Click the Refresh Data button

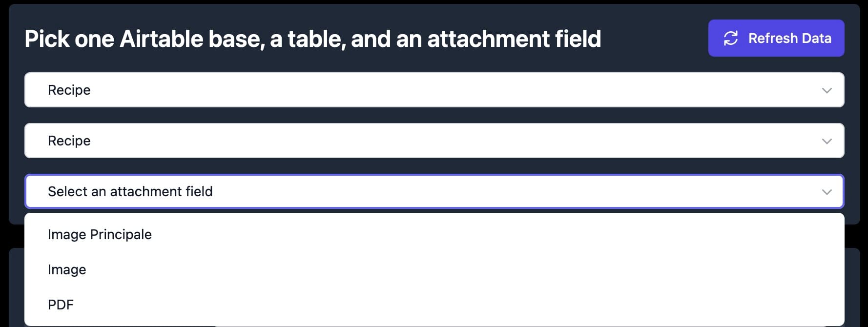(776, 38)
